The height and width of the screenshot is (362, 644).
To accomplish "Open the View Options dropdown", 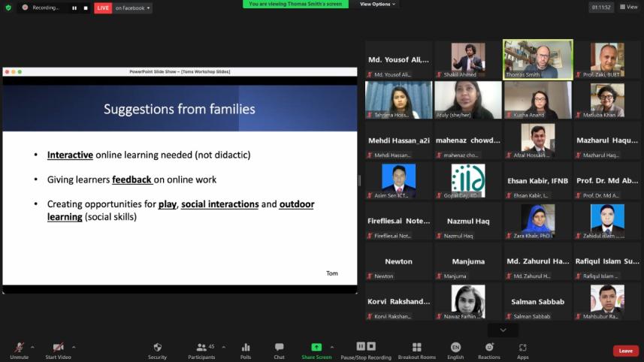I will pyautogui.click(x=377, y=5).
